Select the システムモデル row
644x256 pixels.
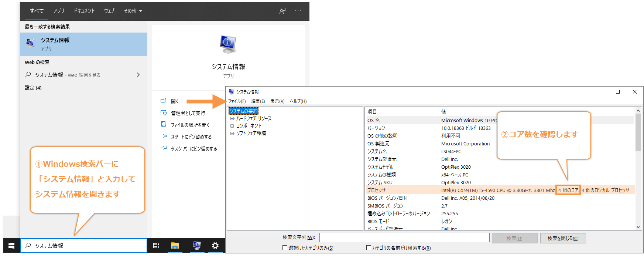(500, 167)
